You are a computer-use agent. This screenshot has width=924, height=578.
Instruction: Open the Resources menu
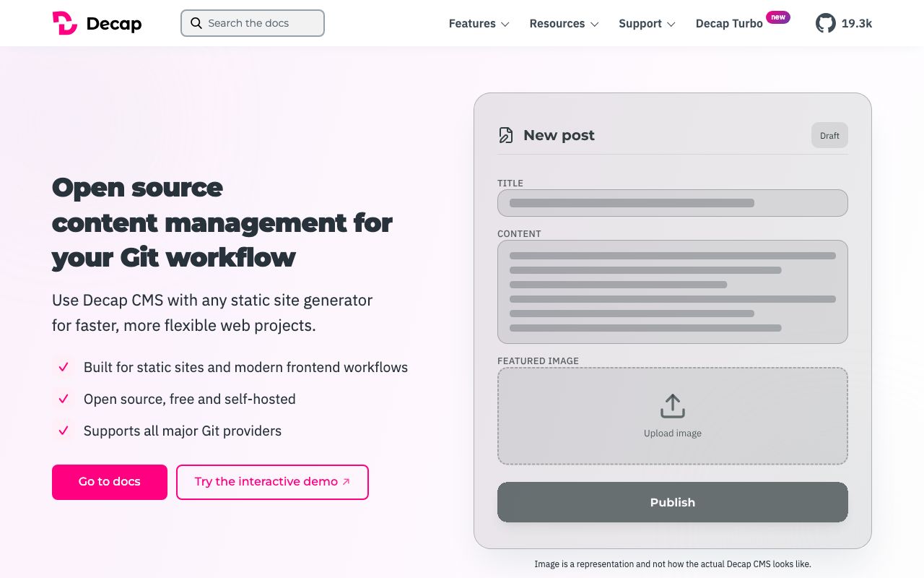[x=565, y=23]
